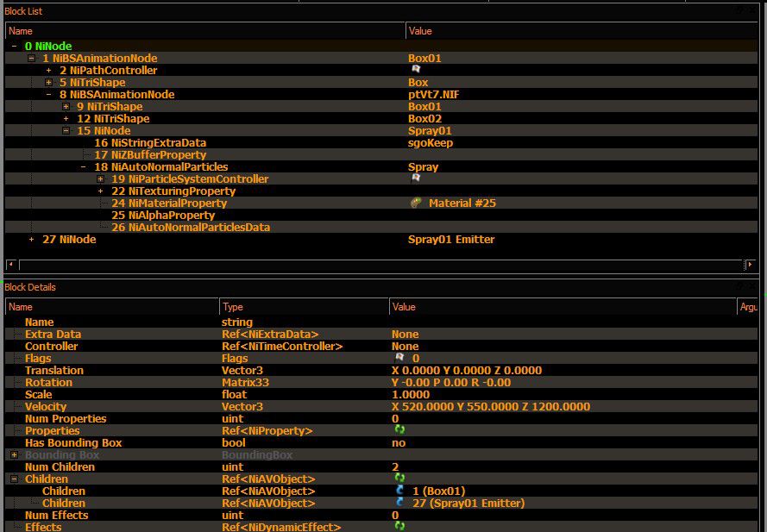Expand the 22 NiTexturingProperty block
This screenshot has height=532, width=767.
[101, 191]
